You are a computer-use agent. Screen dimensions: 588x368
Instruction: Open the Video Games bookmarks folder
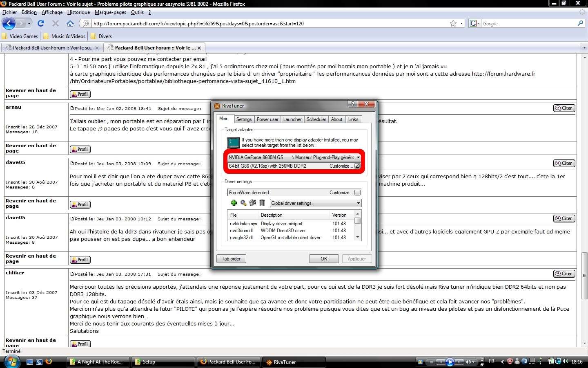(20, 36)
